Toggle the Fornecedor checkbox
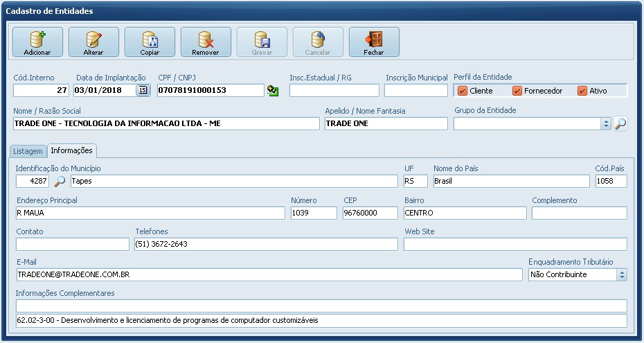644x343 pixels. pyautogui.click(x=517, y=91)
